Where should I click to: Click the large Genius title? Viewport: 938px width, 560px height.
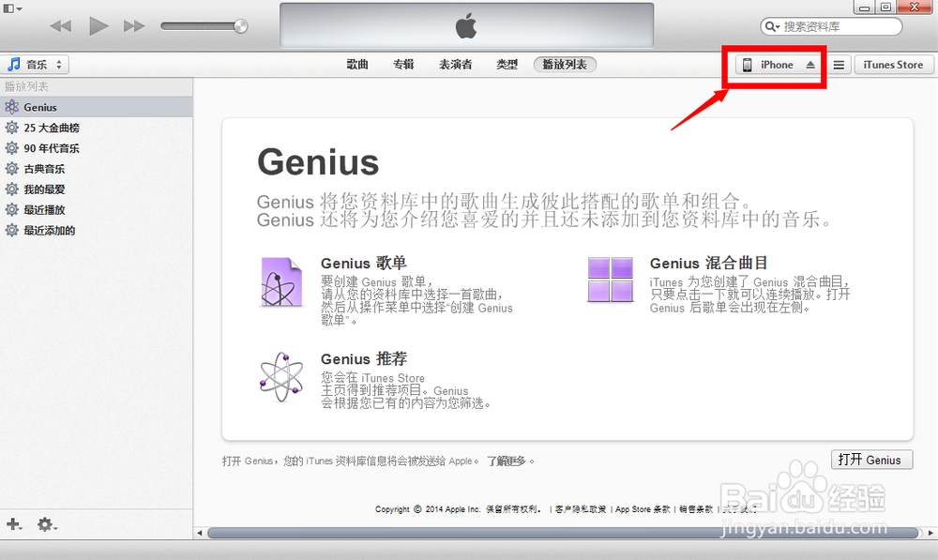318,162
